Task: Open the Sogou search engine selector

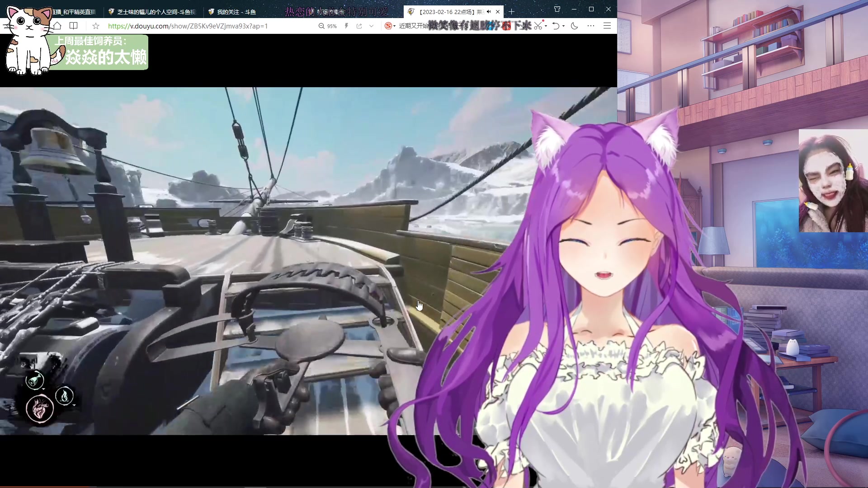Action: pyautogui.click(x=390, y=26)
